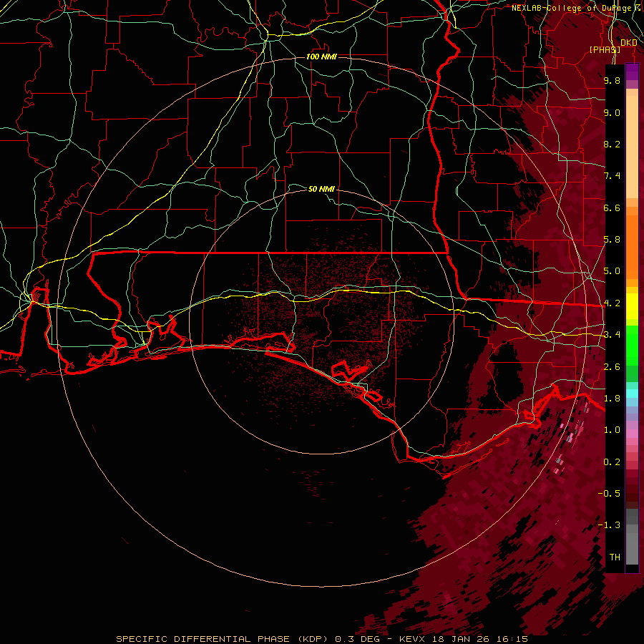Click the '0.3 DEG' elevation angle text
The image size is (644, 644).
357,639
